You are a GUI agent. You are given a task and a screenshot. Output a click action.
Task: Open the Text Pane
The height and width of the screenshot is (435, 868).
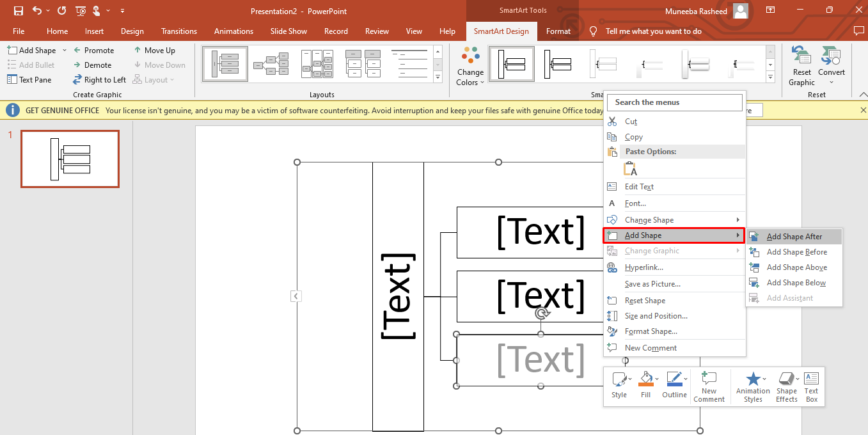click(x=29, y=79)
